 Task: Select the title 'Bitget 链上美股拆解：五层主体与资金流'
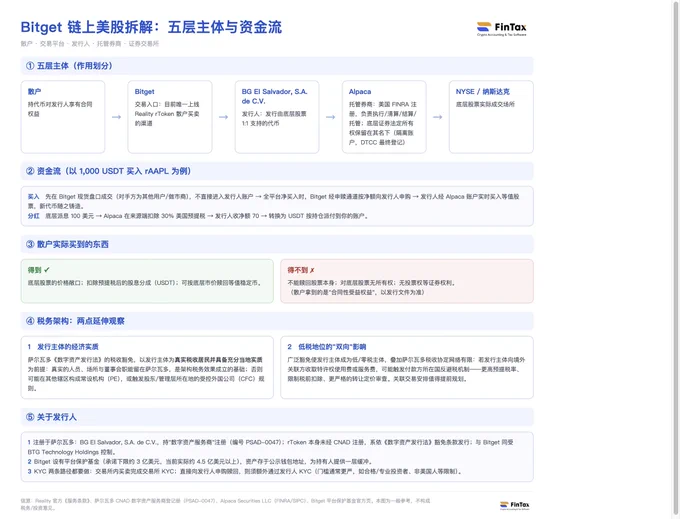point(151,27)
